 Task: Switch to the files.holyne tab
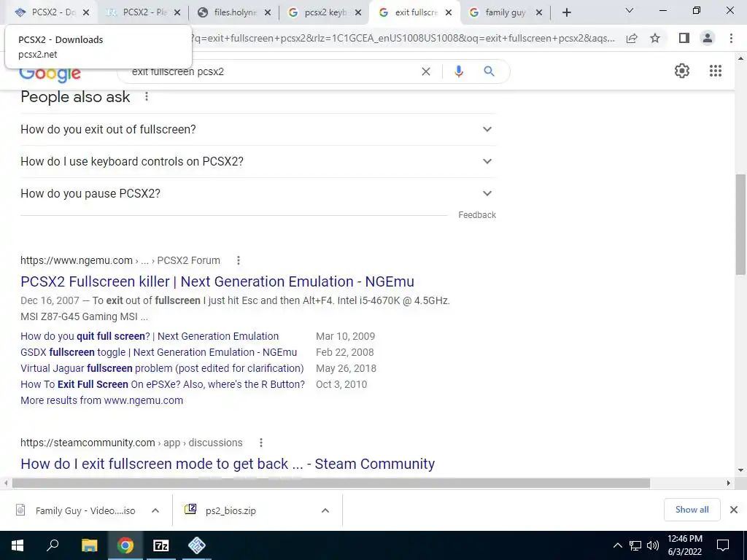pyautogui.click(x=233, y=13)
